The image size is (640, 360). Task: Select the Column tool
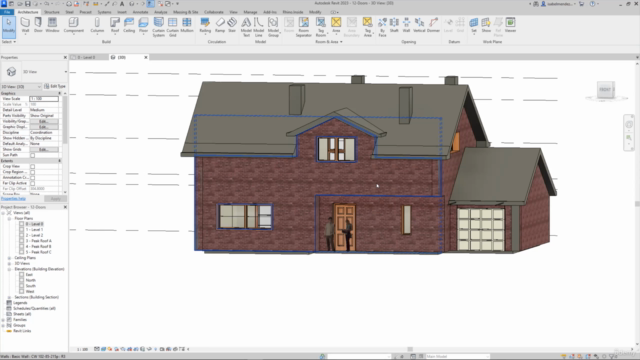tap(97, 25)
